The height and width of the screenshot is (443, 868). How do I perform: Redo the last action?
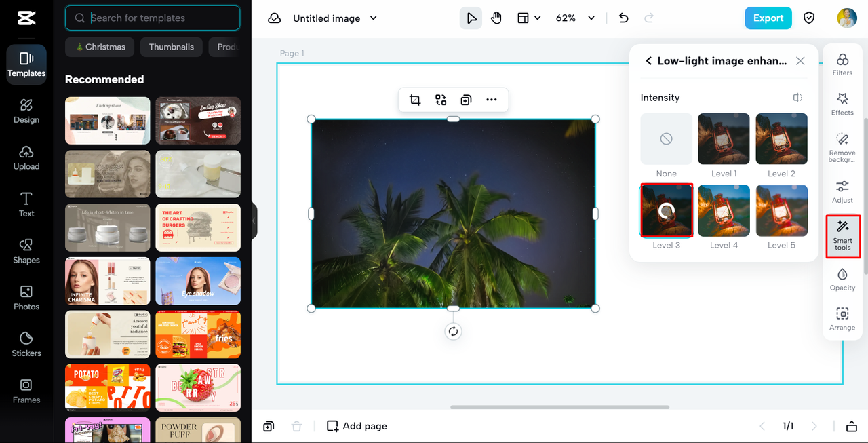649,18
